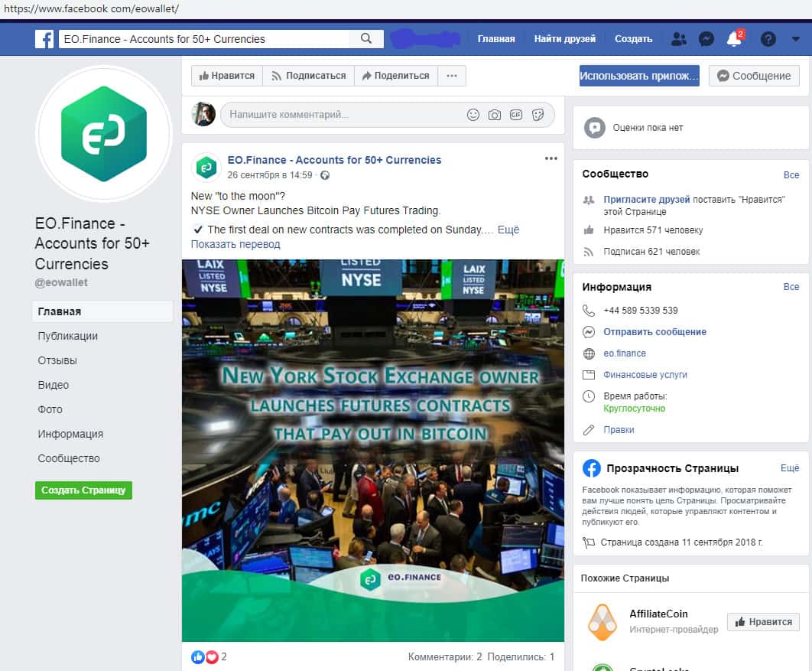
Task: Click the Пригласите друзей link
Action: click(x=647, y=200)
